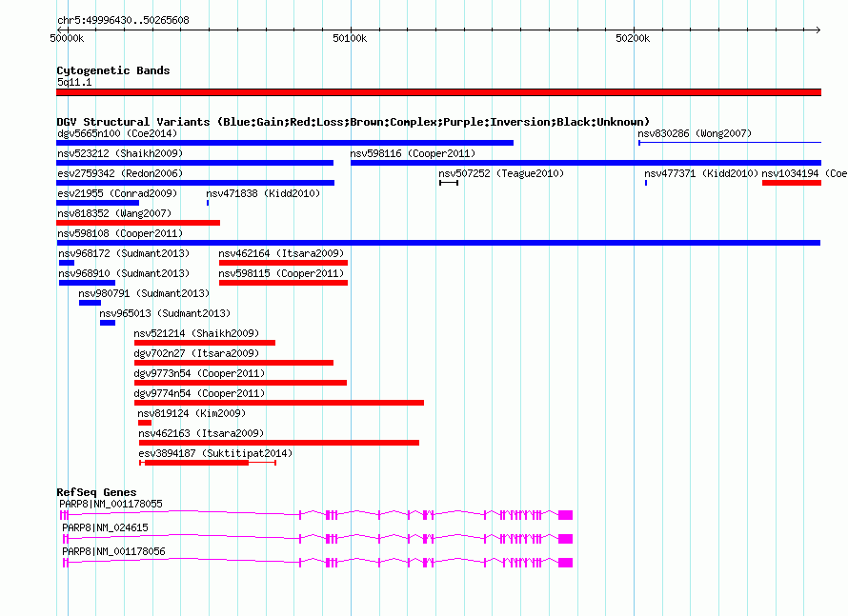Click the red bar of nsv521214
Image resolution: width=848 pixels, height=616 pixels.
coord(205,343)
